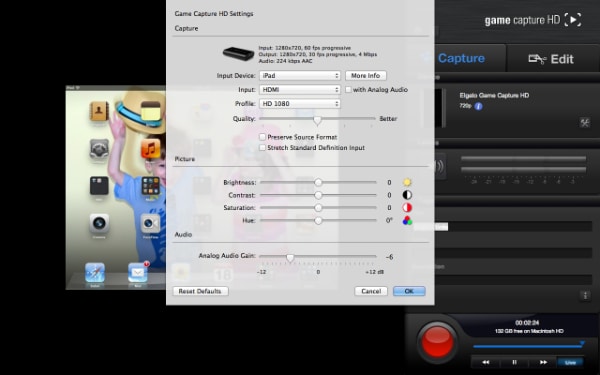Click the Brightness slider handle
Viewport: 600px width, 375px height.
[318, 183]
